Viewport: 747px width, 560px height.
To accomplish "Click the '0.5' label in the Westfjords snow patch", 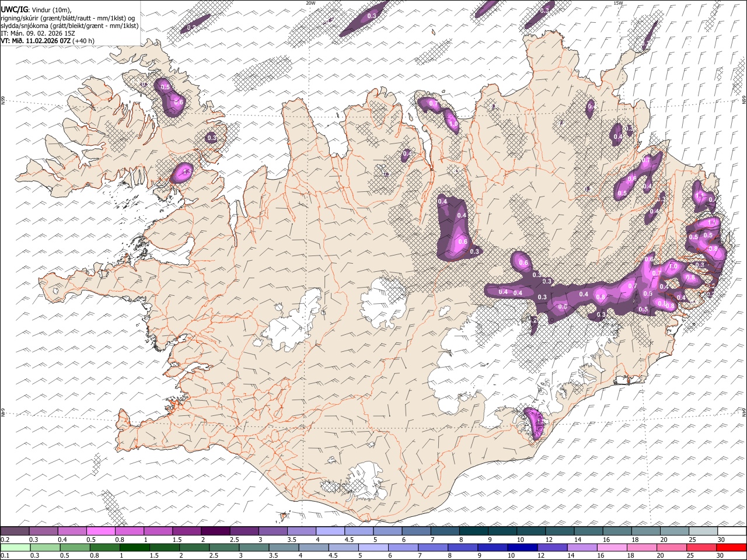I will [165, 87].
